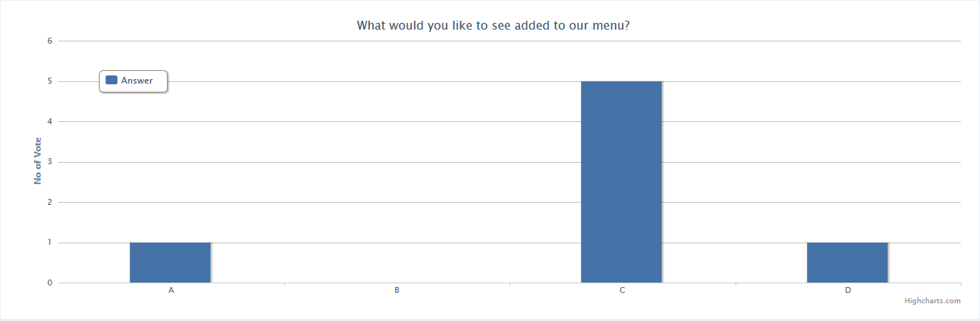The width and height of the screenshot is (980, 321).
Task: Click the y-axis value 4
Action: pyautogui.click(x=49, y=121)
